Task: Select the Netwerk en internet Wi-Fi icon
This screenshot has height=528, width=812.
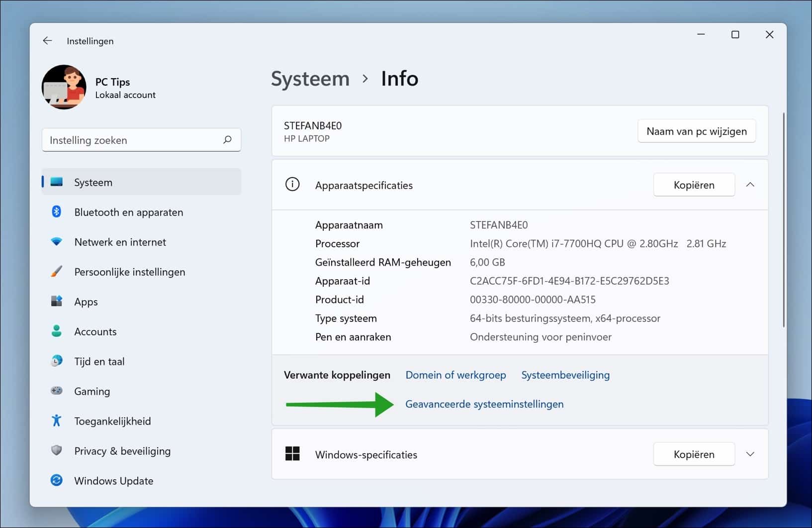Action: pyautogui.click(x=57, y=242)
